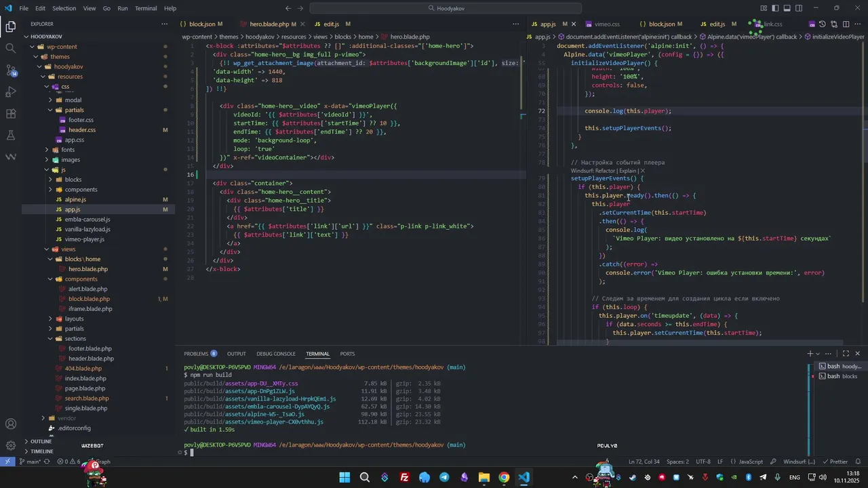Go to line via Ln 72, Col 34

pyautogui.click(x=644, y=462)
